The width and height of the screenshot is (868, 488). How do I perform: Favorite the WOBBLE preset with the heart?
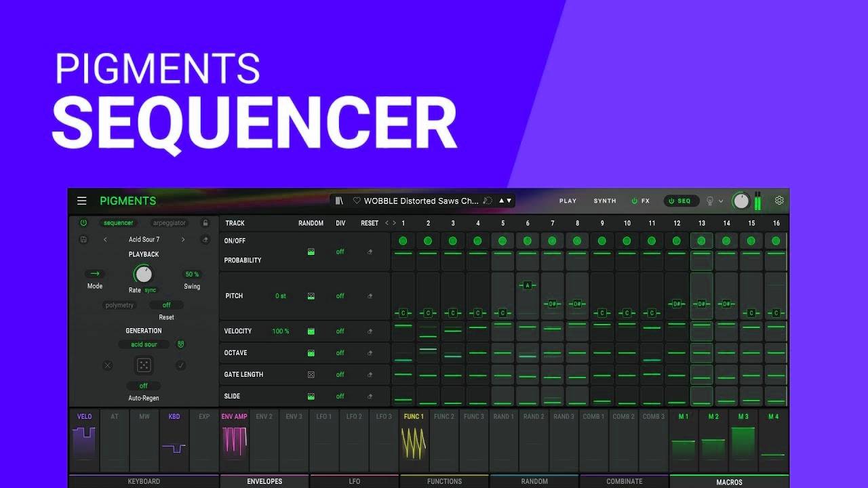point(357,201)
